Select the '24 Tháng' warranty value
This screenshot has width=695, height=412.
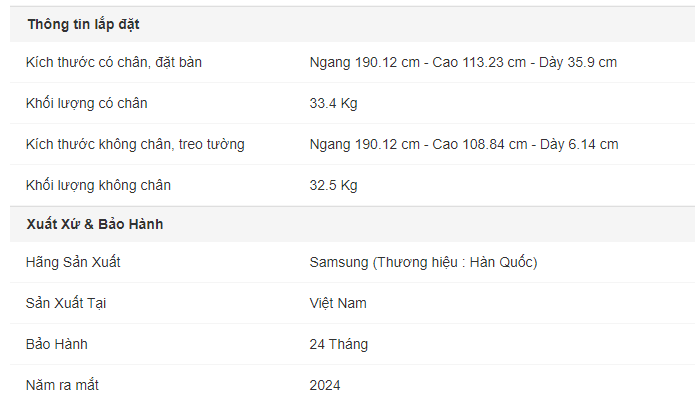339,344
